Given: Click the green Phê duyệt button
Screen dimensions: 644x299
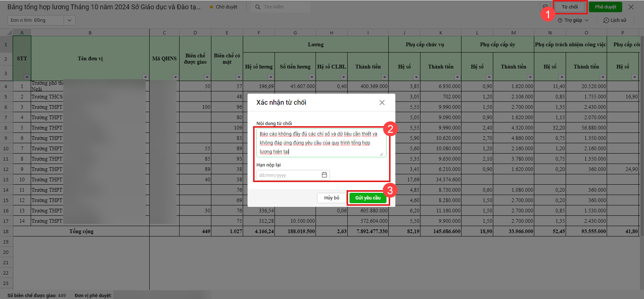Looking at the screenshot, I should (x=605, y=7).
